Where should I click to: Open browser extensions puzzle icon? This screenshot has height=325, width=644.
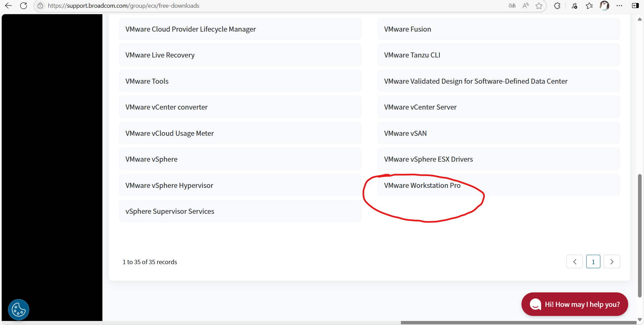click(557, 6)
